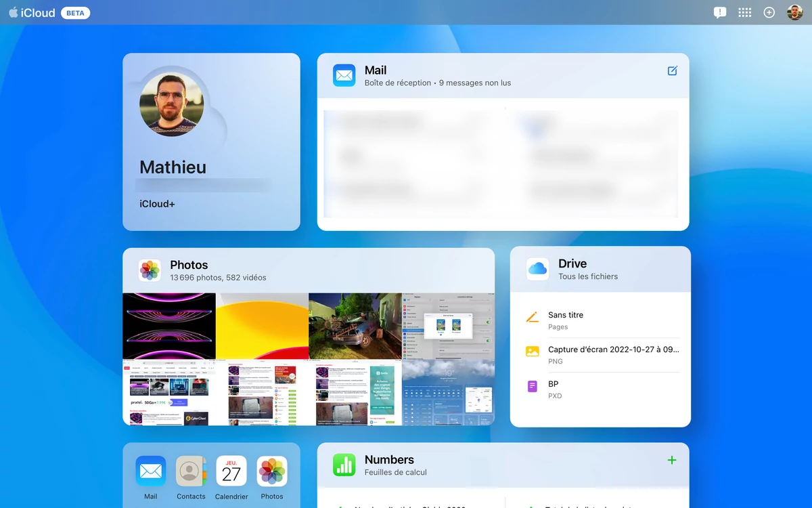Open the Numbers green chart icon

[x=344, y=465]
